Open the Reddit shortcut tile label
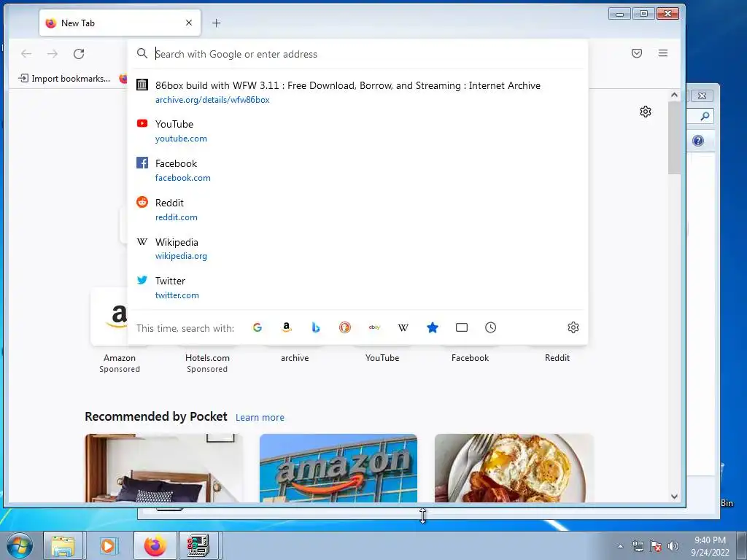747x560 pixels. 557,357
